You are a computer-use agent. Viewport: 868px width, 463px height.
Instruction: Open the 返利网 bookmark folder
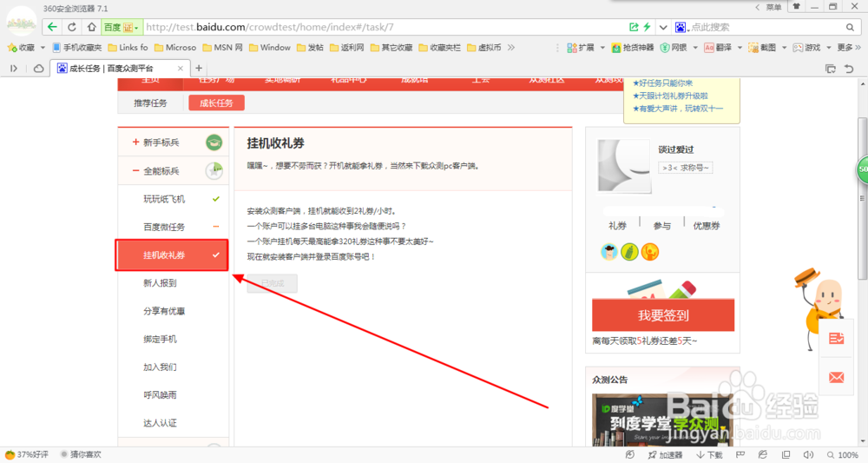click(346, 48)
